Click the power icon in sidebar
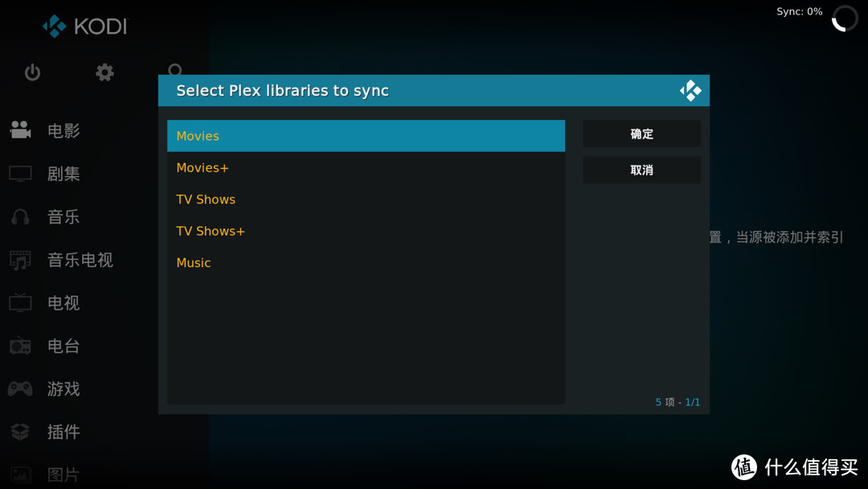 (32, 73)
